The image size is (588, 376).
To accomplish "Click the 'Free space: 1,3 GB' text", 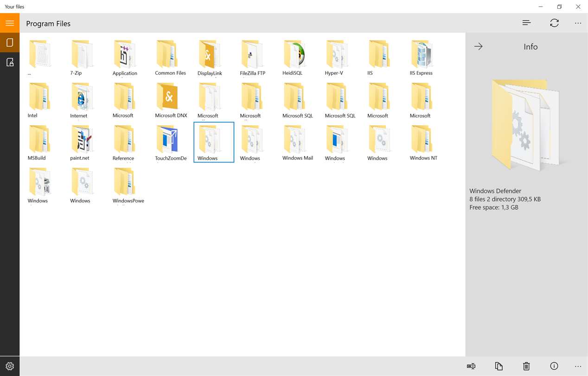I will [x=494, y=207].
